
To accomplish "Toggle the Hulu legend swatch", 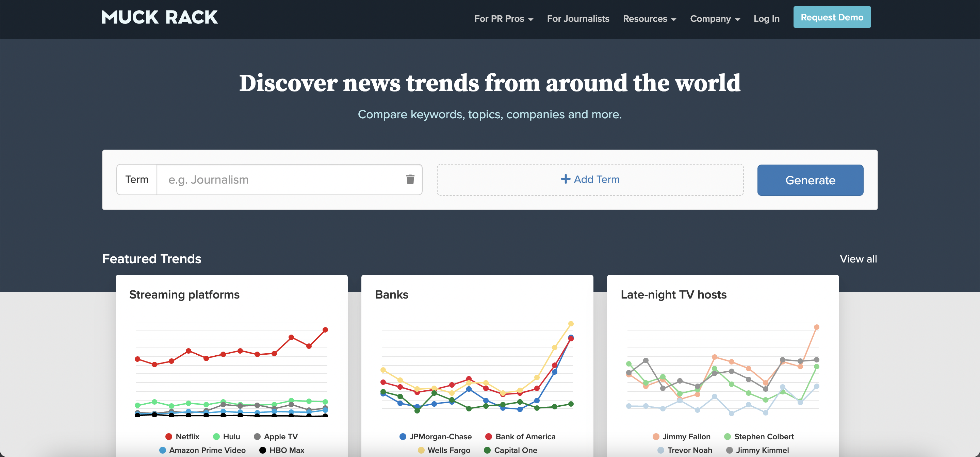I will 216,437.
